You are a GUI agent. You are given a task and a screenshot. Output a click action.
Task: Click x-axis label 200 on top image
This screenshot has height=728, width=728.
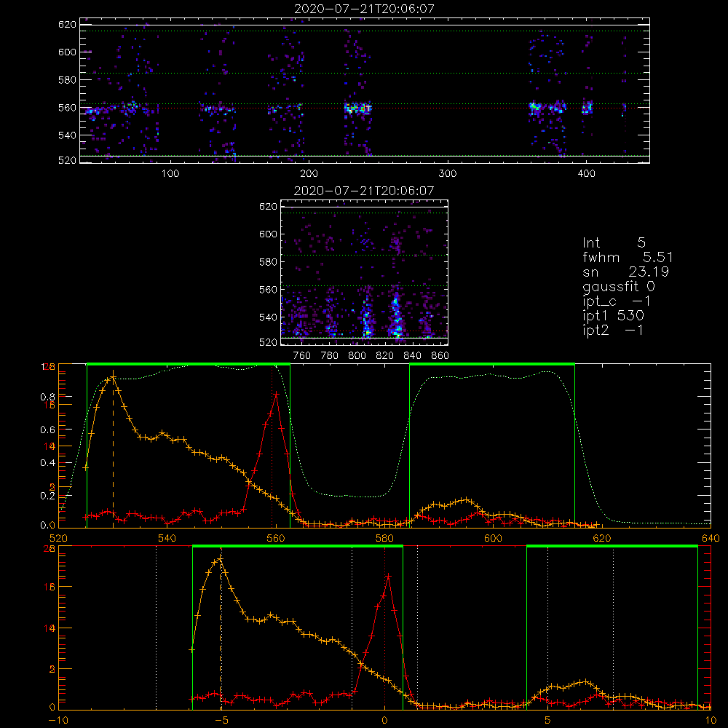click(x=309, y=174)
